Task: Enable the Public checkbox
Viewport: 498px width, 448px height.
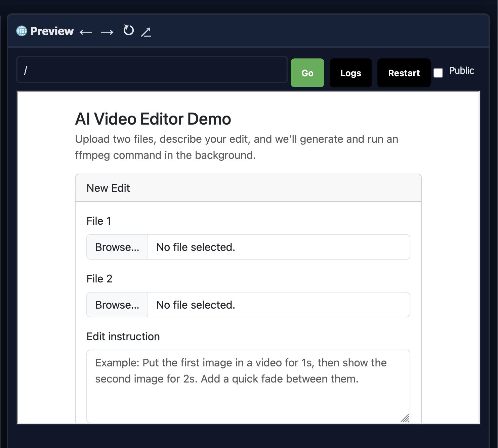Action: 439,73
